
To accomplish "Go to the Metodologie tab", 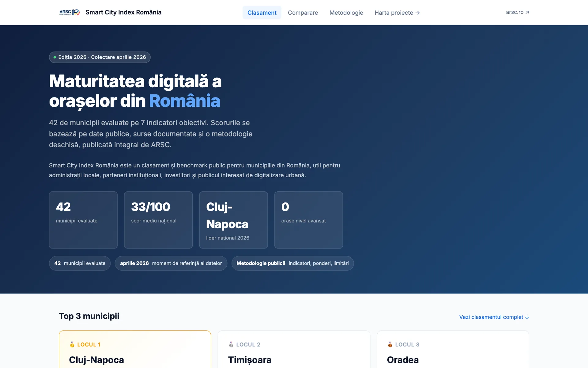I will pos(346,13).
